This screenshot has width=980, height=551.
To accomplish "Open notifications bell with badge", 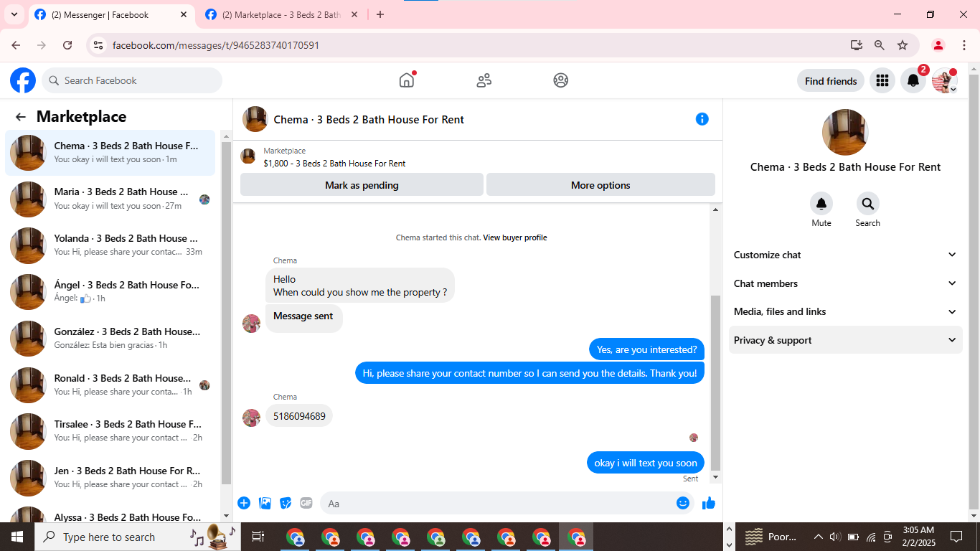I will coord(913,80).
